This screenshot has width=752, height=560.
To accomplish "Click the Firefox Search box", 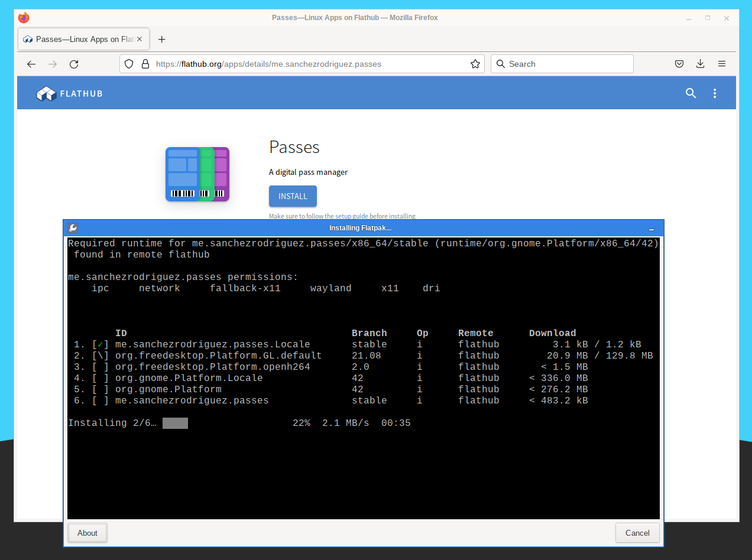I will [562, 64].
